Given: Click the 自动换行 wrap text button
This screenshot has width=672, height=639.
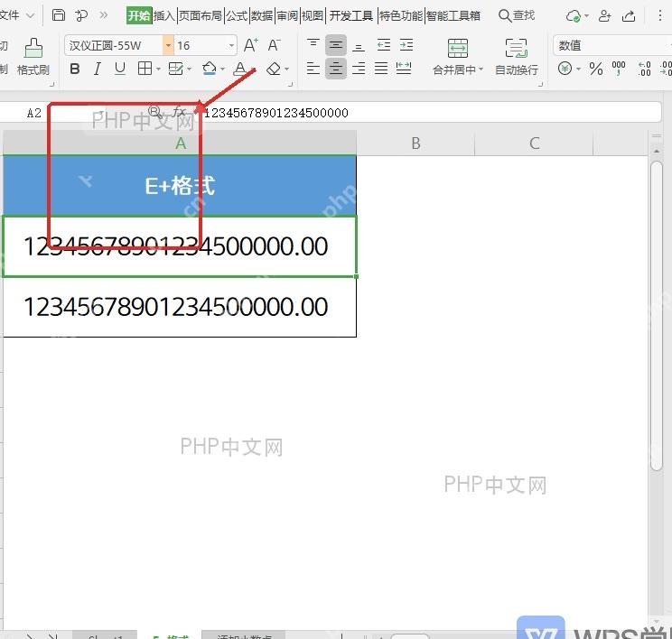Looking at the screenshot, I should (517, 57).
